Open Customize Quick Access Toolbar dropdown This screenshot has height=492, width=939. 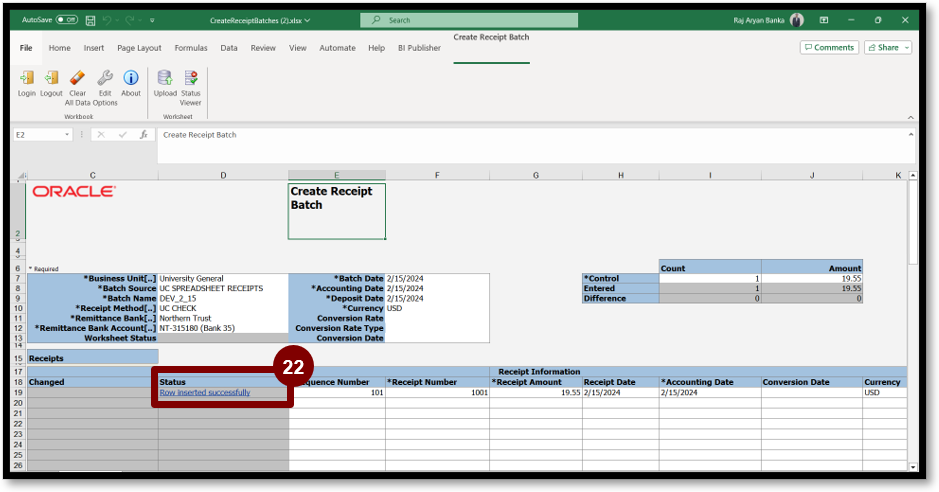pos(152,20)
